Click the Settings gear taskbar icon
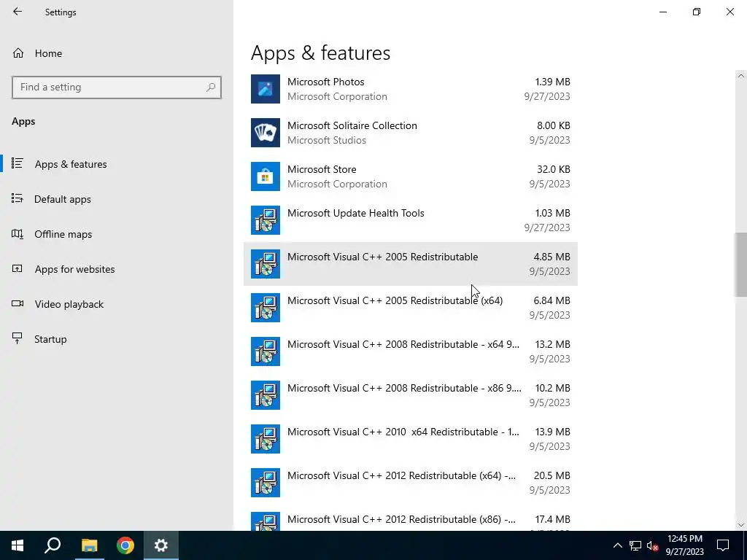This screenshot has height=560, width=747. click(x=161, y=545)
